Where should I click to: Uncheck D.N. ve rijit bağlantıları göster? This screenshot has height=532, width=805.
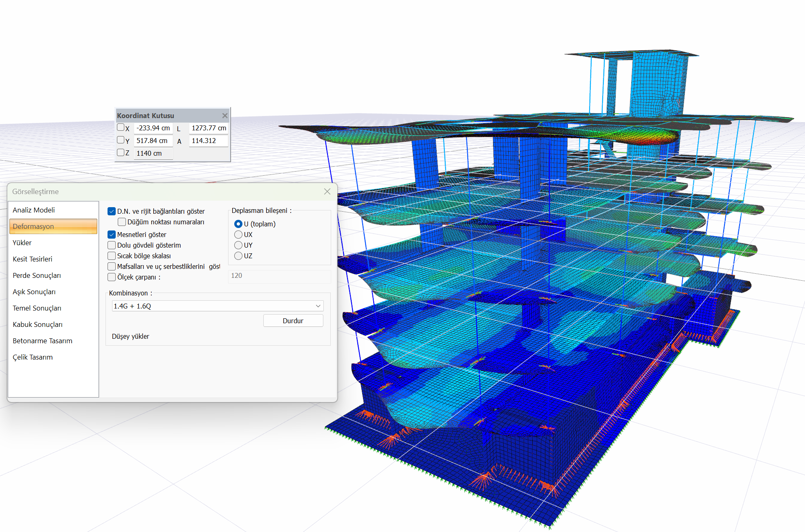(x=112, y=211)
